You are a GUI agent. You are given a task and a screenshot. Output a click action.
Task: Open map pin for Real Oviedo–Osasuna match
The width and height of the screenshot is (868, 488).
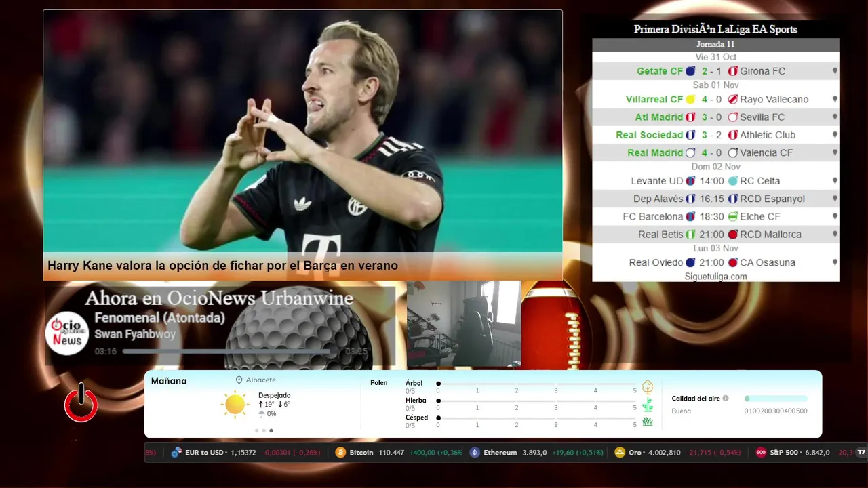[835, 262]
